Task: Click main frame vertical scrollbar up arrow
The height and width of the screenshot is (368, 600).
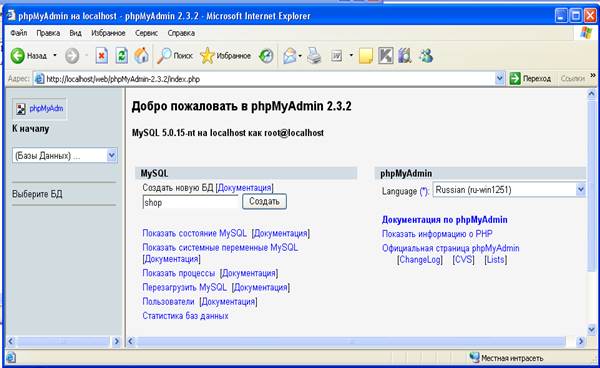Action: pos(592,93)
